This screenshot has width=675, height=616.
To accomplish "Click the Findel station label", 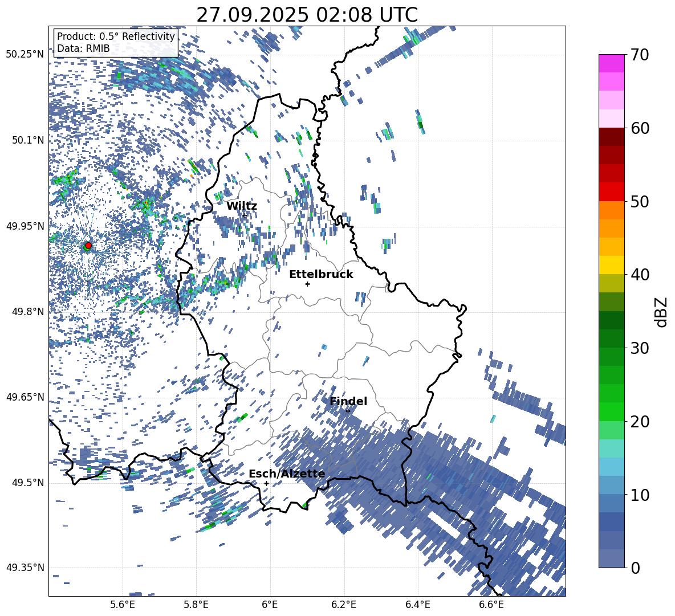I will (348, 401).
